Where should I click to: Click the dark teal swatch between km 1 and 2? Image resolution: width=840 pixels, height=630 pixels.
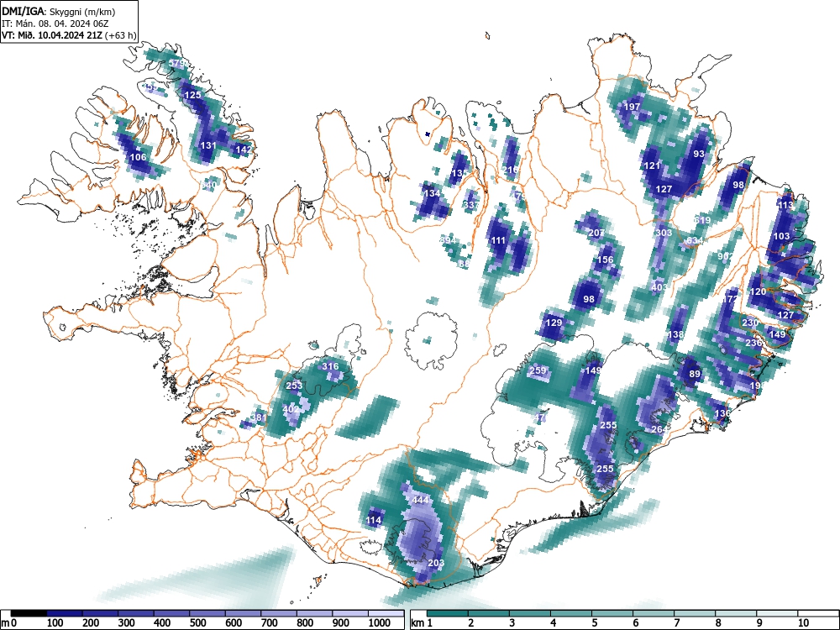pyautogui.click(x=448, y=613)
